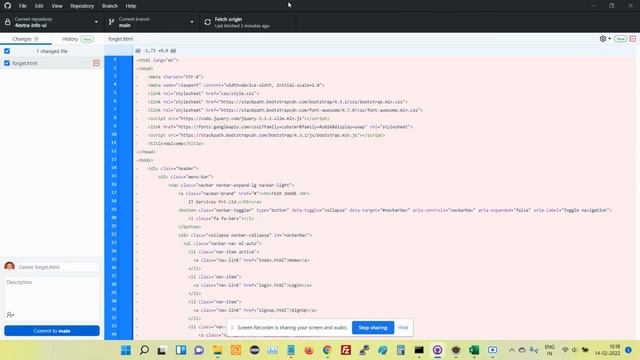Screen dimensions: 640x360
Task: Open the Windows Start menu
Action: click(x=126, y=350)
